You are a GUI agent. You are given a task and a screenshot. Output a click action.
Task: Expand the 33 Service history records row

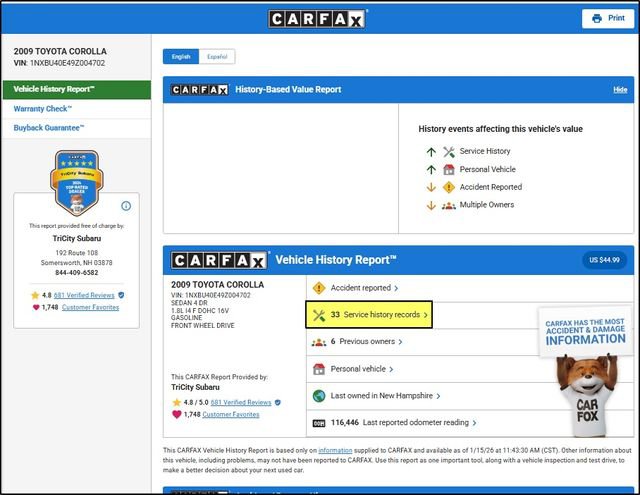click(378, 315)
